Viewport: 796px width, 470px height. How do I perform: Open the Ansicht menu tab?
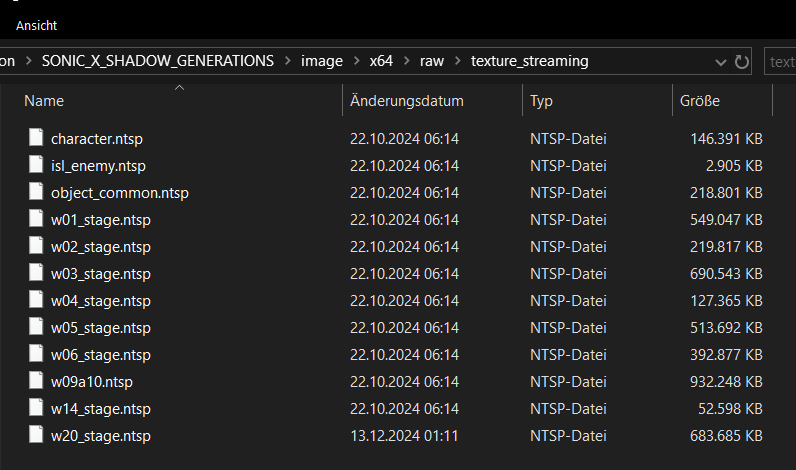coord(36,25)
